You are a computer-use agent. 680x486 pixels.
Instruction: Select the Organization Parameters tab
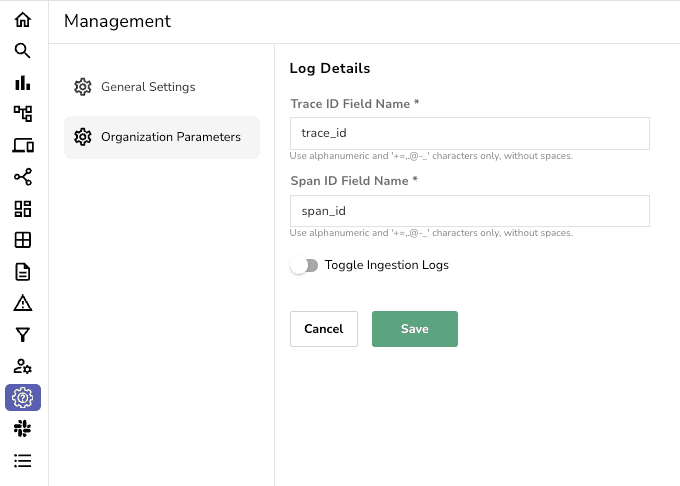click(161, 137)
